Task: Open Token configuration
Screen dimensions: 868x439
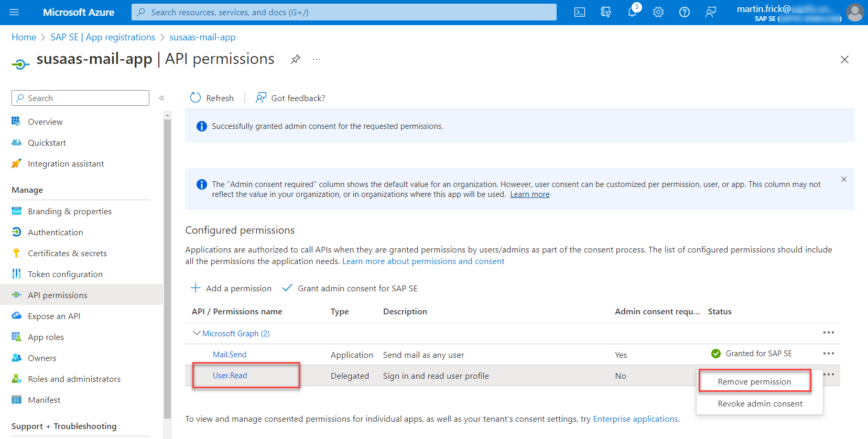Action: pos(65,274)
